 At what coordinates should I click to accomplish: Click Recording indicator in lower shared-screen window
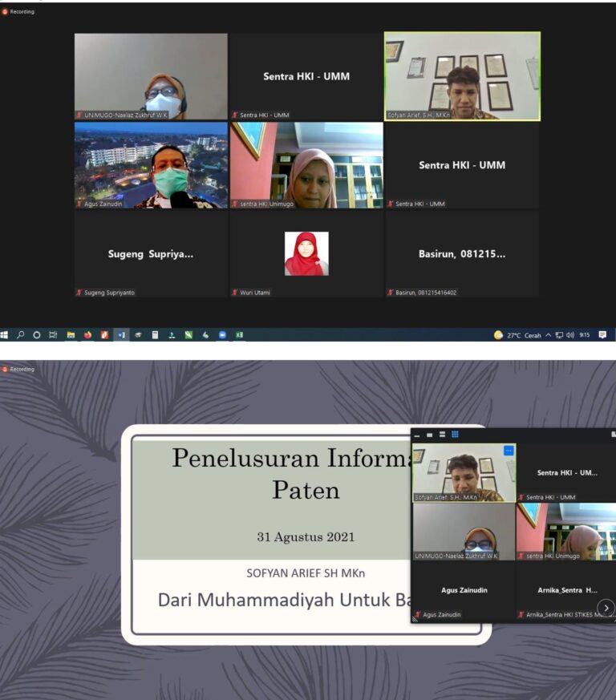point(18,369)
